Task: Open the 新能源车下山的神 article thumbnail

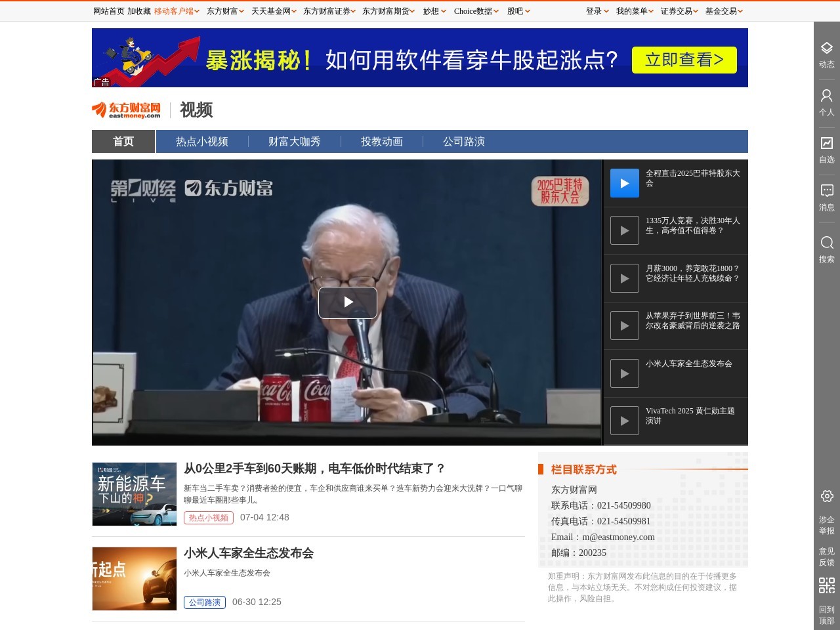Action: click(x=135, y=494)
